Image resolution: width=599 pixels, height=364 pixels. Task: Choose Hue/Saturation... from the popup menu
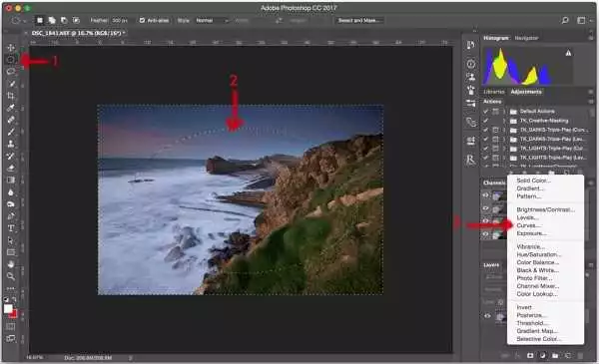[538, 254]
